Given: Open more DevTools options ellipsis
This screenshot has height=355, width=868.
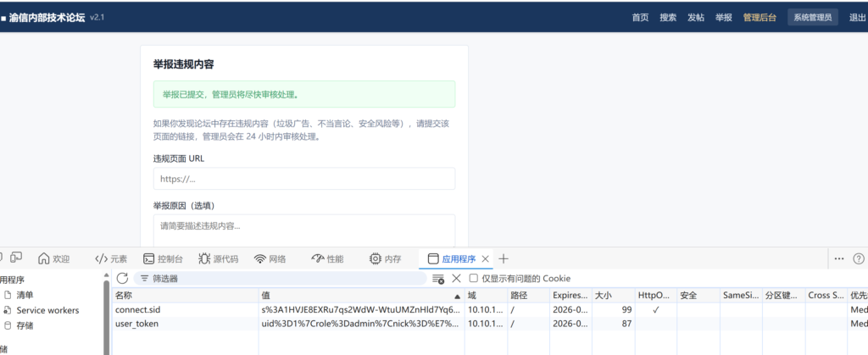Looking at the screenshot, I should (x=839, y=258).
